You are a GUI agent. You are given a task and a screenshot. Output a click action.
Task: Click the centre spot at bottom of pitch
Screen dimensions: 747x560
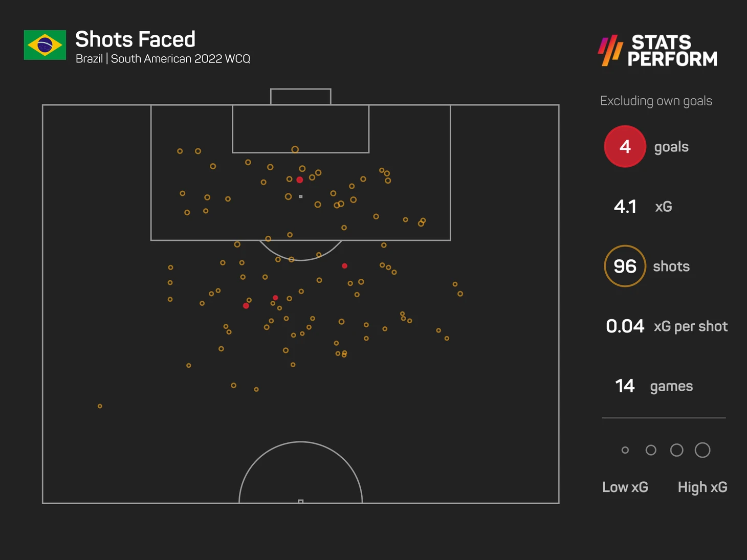point(301,501)
